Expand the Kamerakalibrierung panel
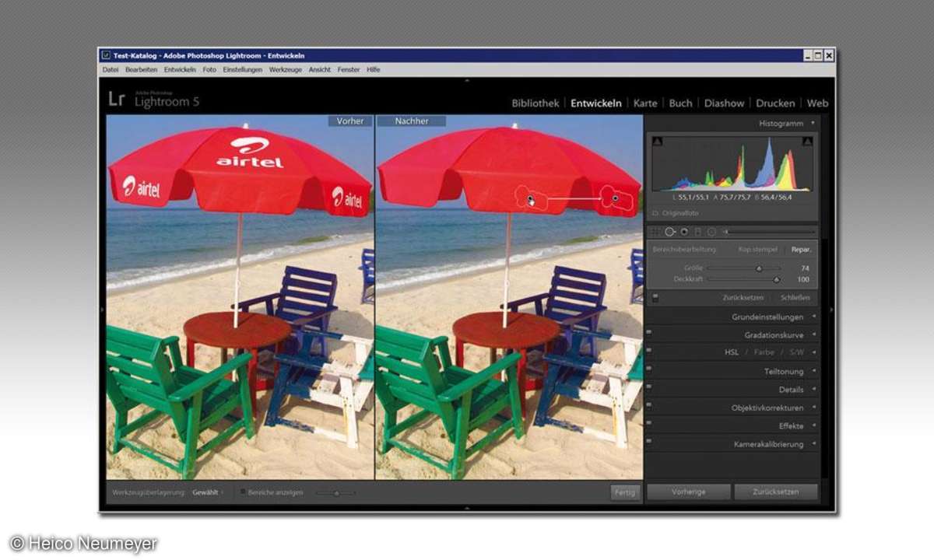The image size is (934, 560). [814, 443]
